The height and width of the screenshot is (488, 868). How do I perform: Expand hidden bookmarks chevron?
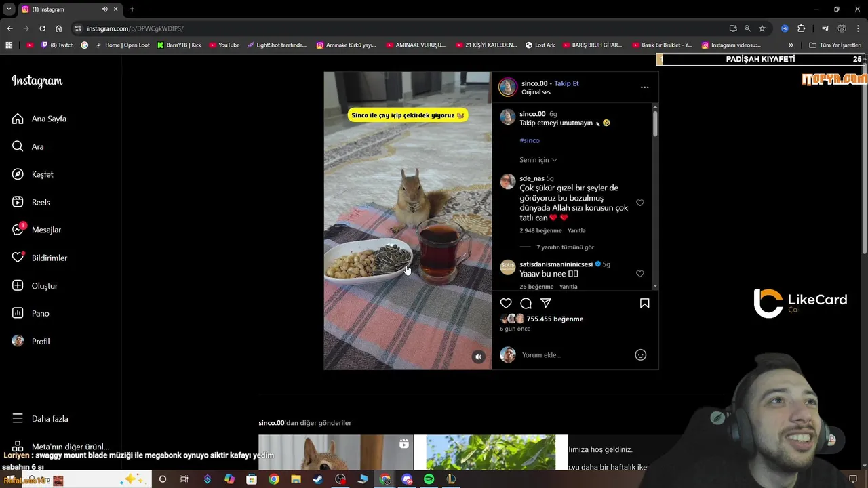[791, 45]
